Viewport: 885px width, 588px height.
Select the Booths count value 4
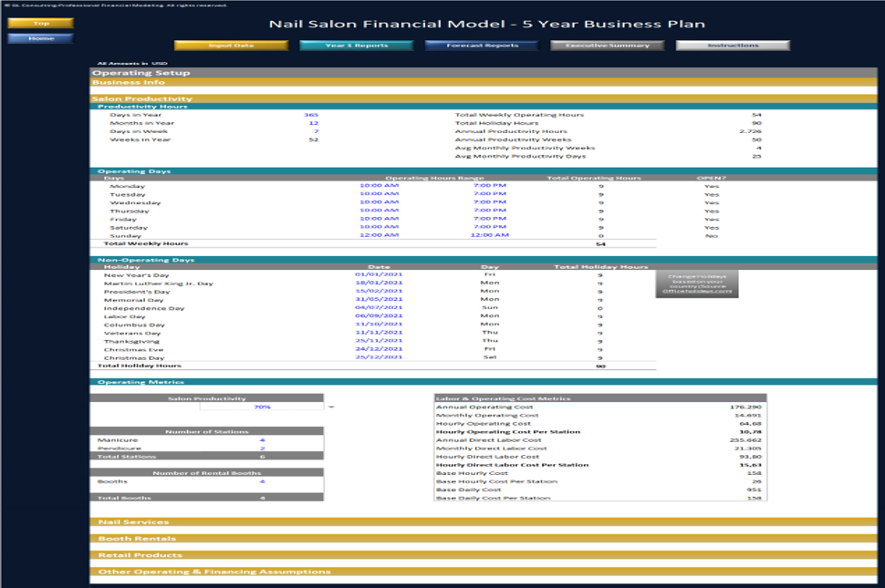pos(263,482)
